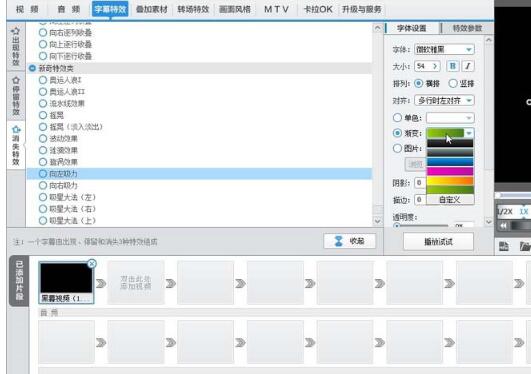The width and height of the screenshot is (531, 374).
Task: Adjust the 透明度 transparency slider
Action: pyautogui.click(x=421, y=225)
